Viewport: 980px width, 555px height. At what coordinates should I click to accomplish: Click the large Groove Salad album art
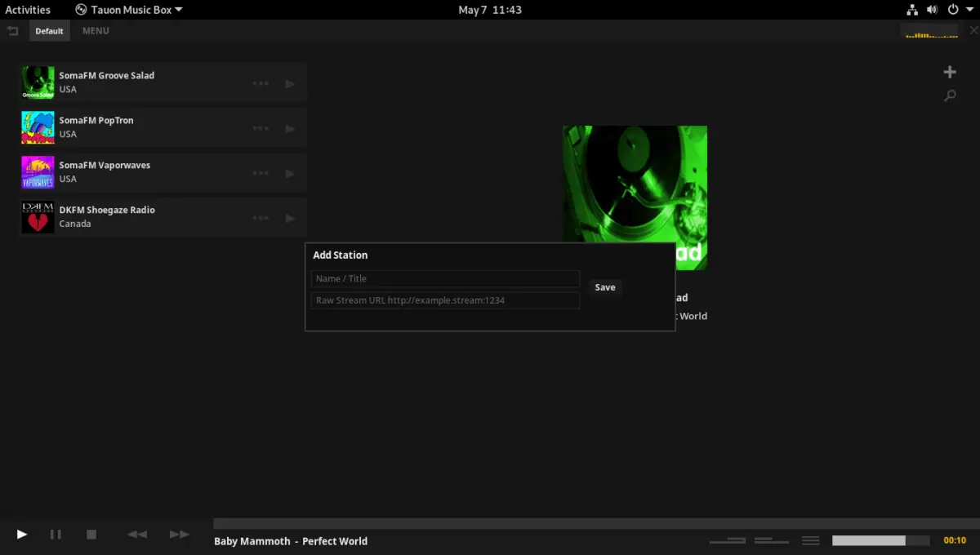[635, 198]
